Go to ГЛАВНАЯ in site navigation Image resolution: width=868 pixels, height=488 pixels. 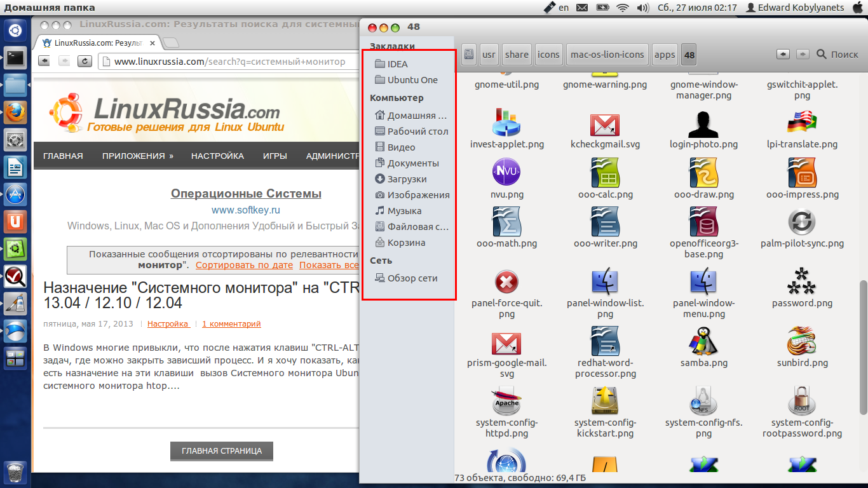[63, 156]
